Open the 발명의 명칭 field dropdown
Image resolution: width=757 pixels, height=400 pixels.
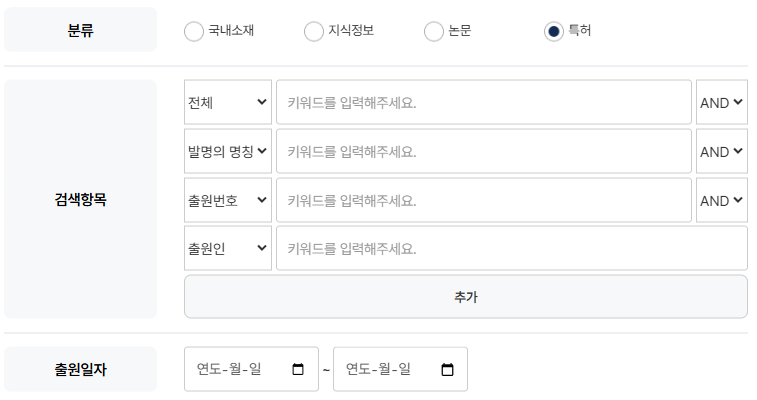point(228,151)
